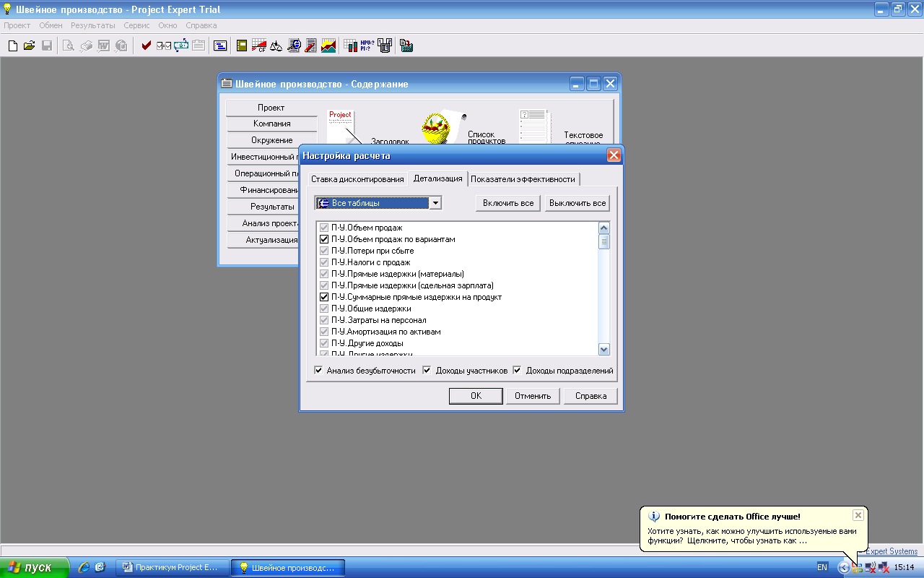
Task: Open the Справка menu in menu bar
Action: [x=201, y=25]
